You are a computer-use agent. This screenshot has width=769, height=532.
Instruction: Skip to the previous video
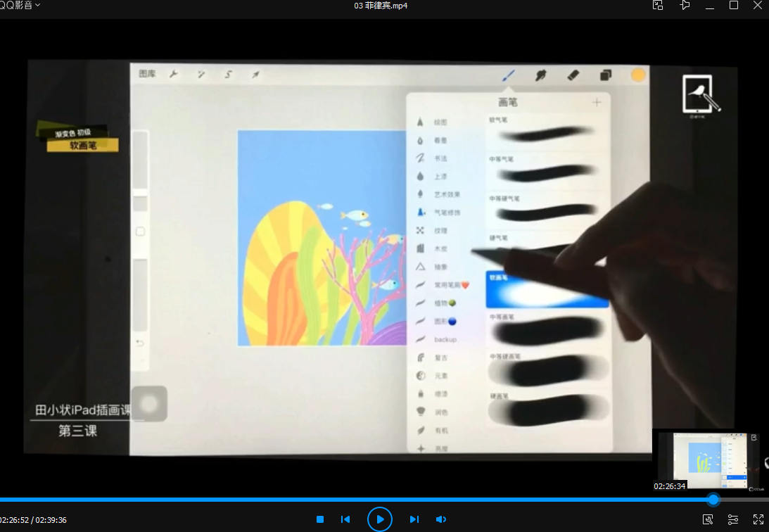(345, 519)
